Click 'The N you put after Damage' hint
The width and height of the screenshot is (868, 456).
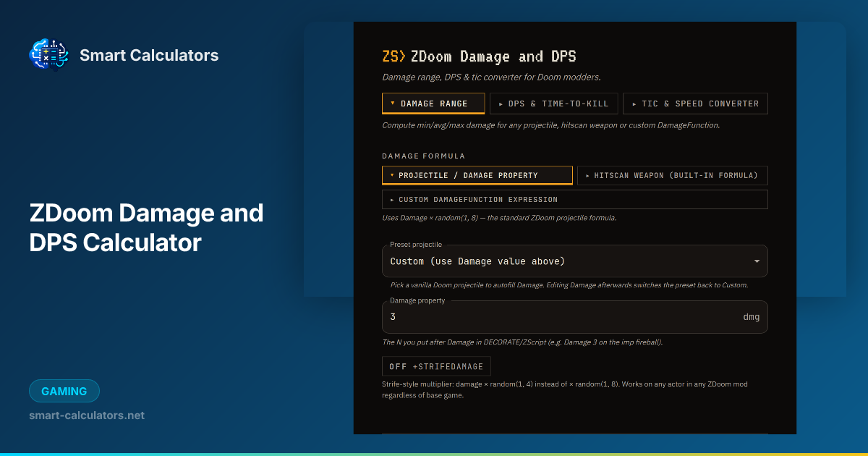522,342
